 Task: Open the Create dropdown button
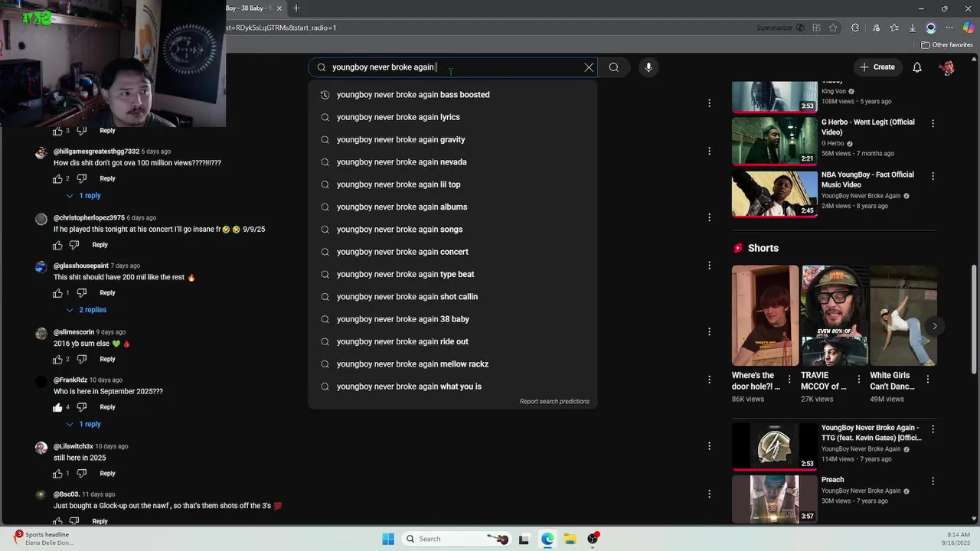(x=877, y=67)
